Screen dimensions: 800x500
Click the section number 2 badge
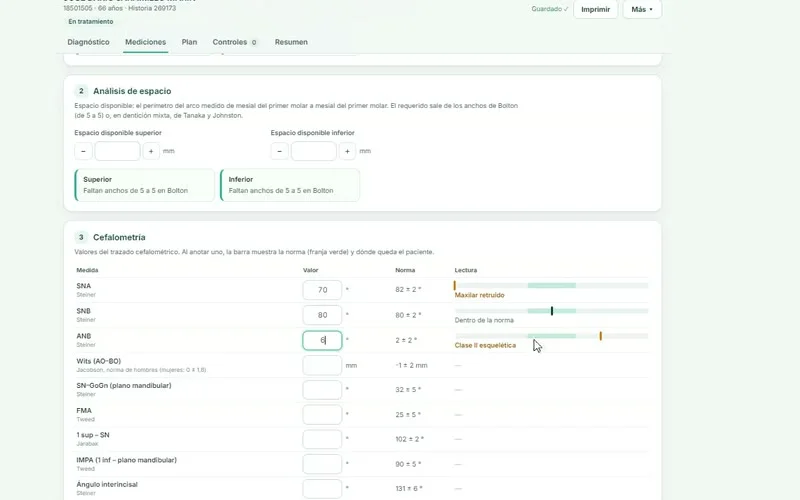pyautogui.click(x=81, y=91)
